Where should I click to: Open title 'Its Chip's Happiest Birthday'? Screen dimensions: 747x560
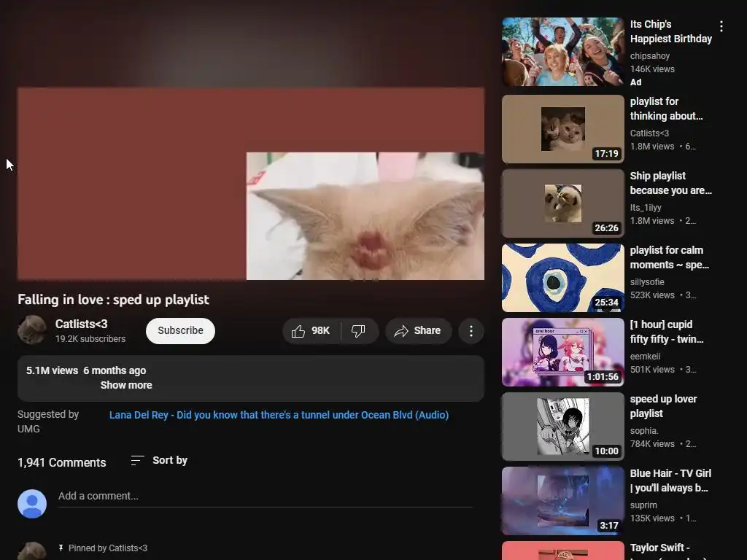tap(671, 31)
